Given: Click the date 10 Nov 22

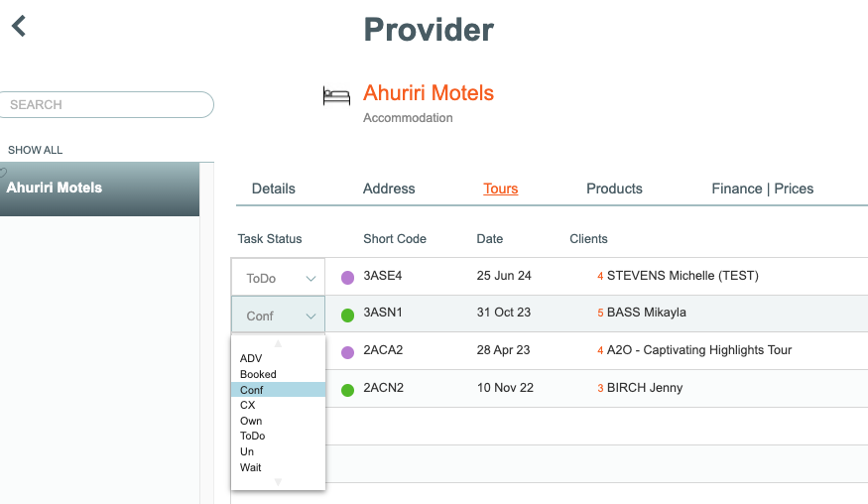Looking at the screenshot, I should click(x=505, y=388).
